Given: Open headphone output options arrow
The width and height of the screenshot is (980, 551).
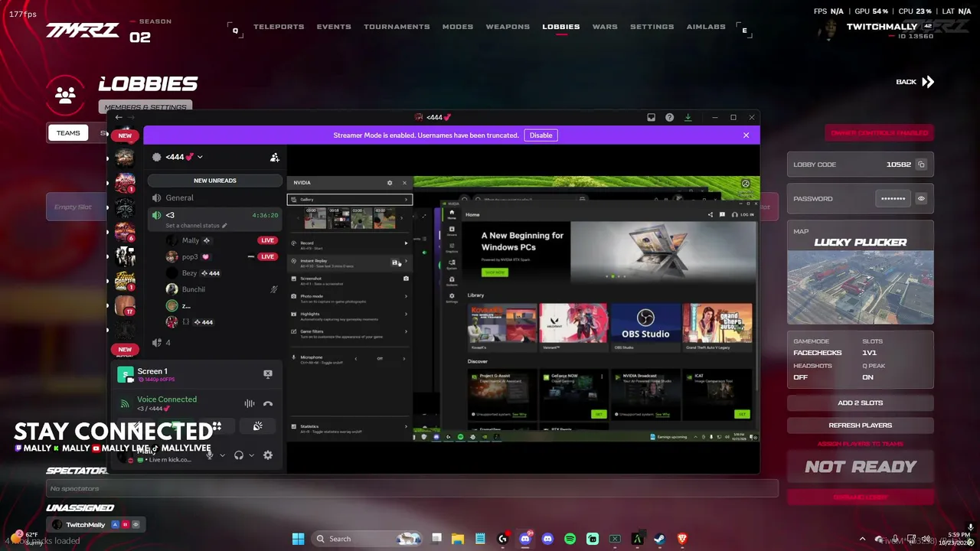Looking at the screenshot, I should (x=251, y=455).
